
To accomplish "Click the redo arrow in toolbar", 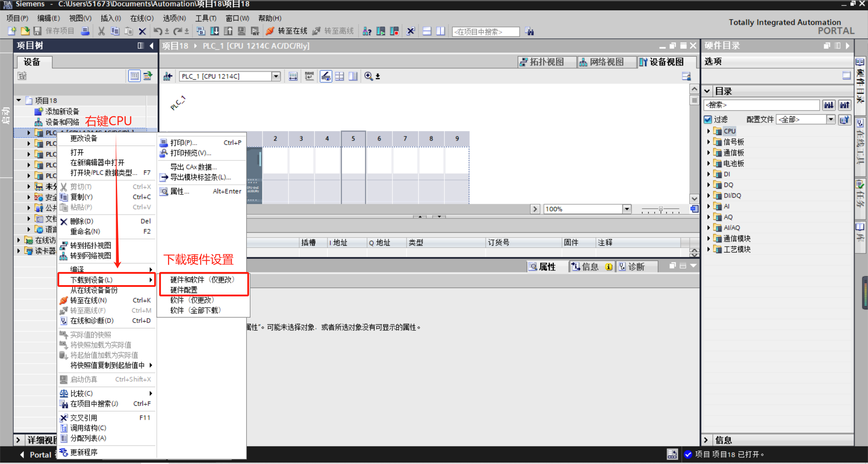I will pos(178,31).
